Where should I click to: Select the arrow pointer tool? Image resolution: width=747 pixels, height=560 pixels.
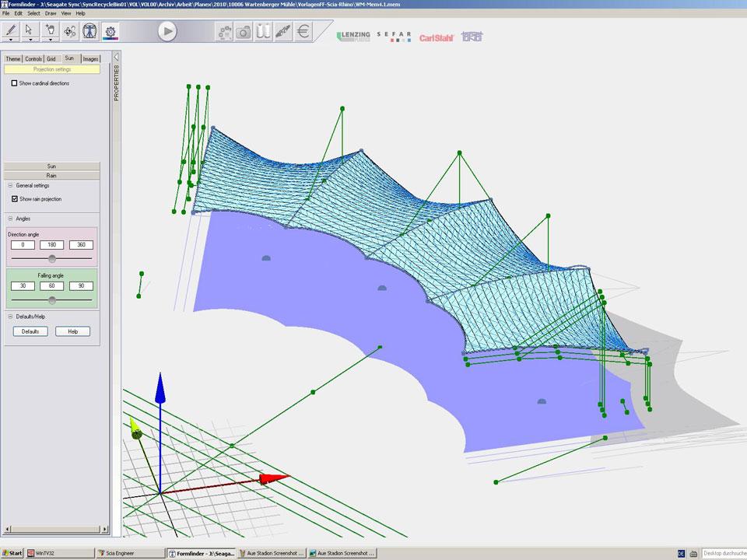tap(30, 30)
